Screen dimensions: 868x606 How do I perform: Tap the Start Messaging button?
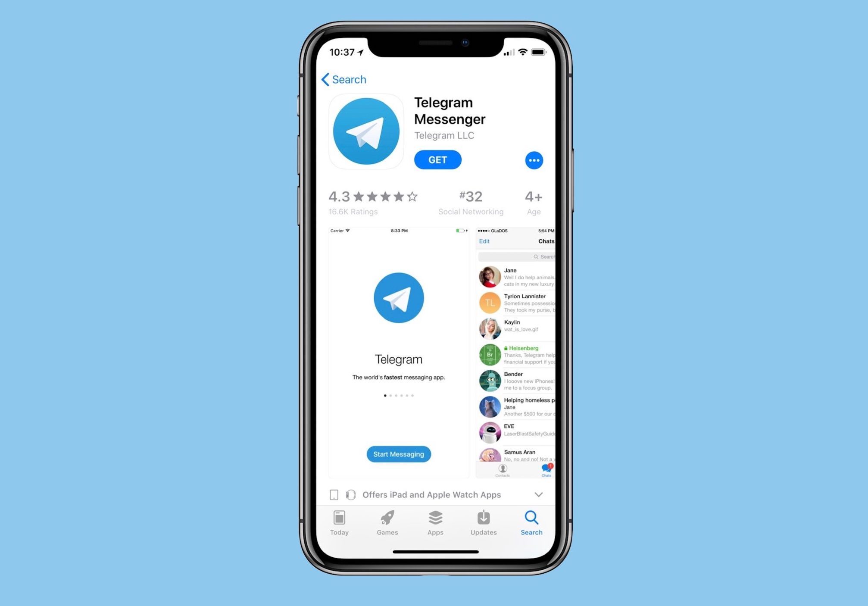point(398,454)
